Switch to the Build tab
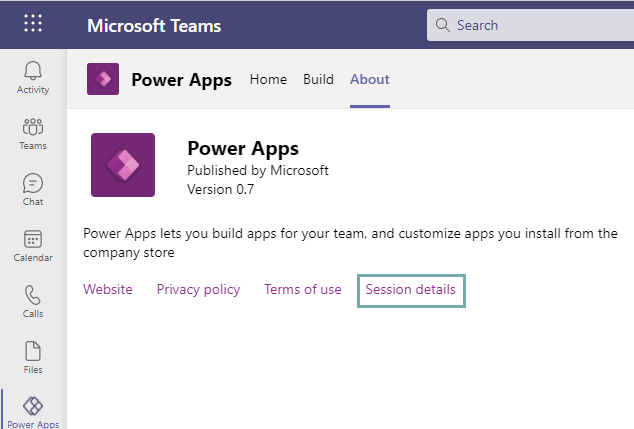Screen dimensions: 634x429 [x=318, y=79]
